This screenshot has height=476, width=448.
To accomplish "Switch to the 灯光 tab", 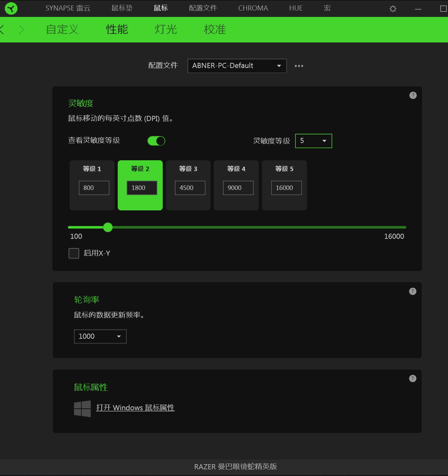I will pos(166,29).
